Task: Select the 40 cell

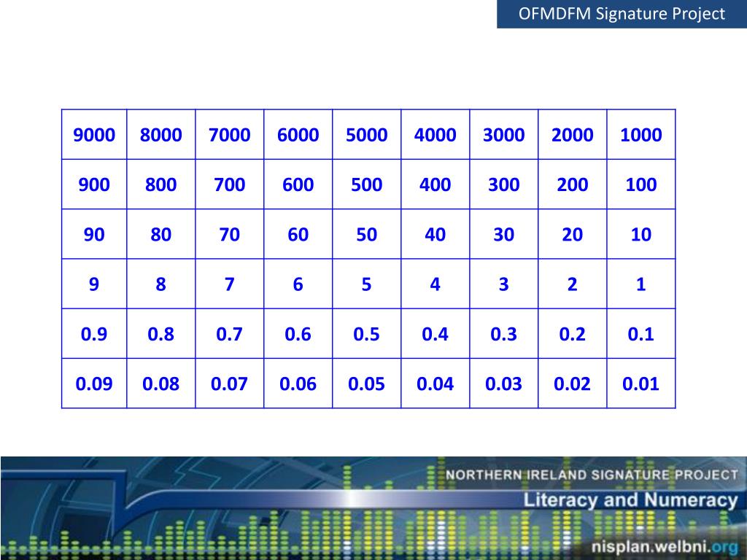Action: tap(436, 234)
